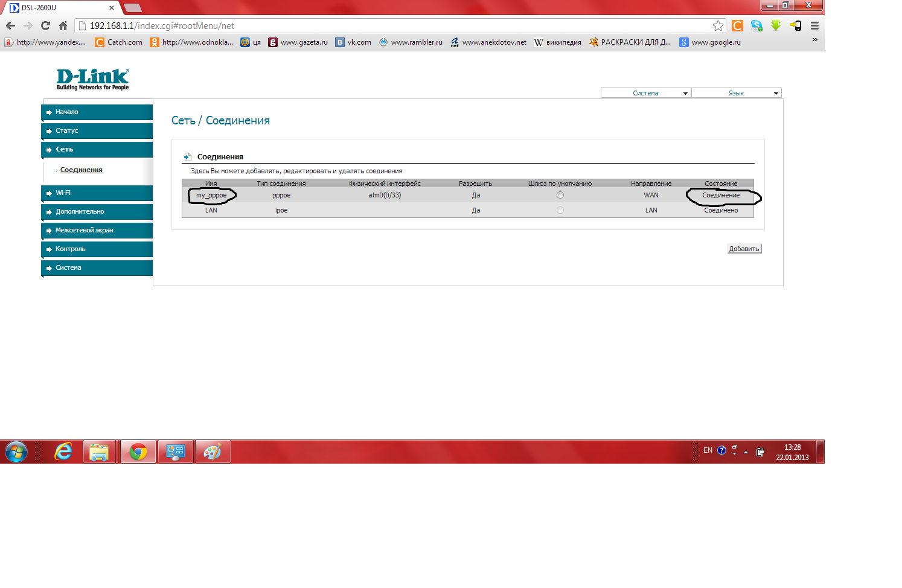
Task: Open the Wi-Fi sidebar menu
Action: [97, 193]
